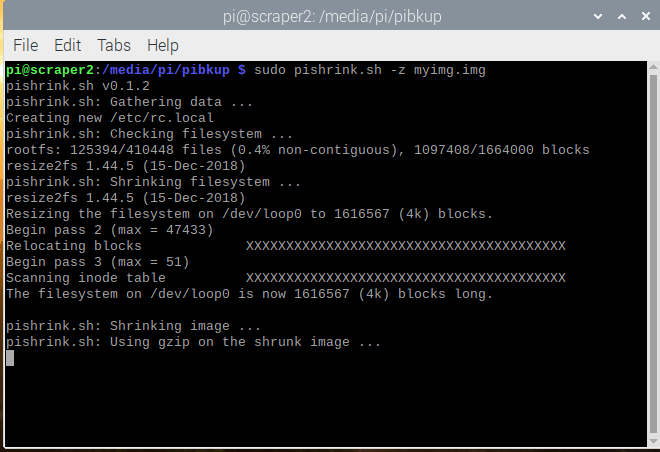Open the Edit menu
The width and height of the screenshot is (660, 452).
(x=67, y=45)
